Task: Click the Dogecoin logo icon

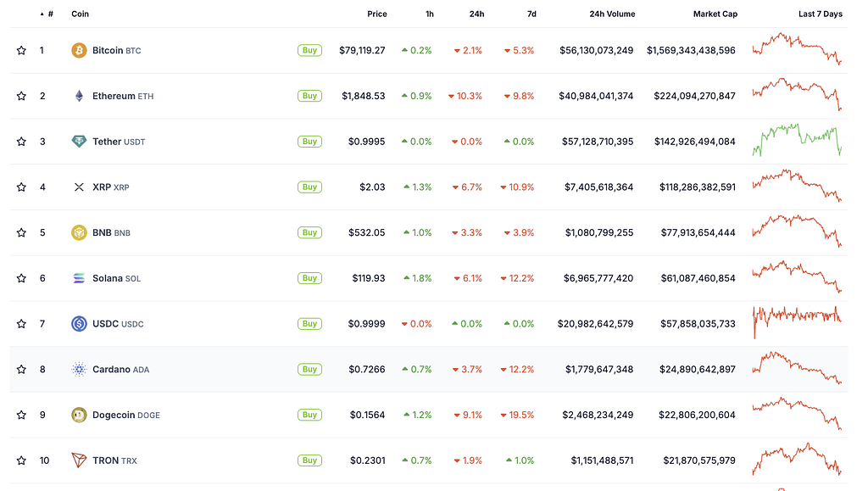Action: pos(79,415)
